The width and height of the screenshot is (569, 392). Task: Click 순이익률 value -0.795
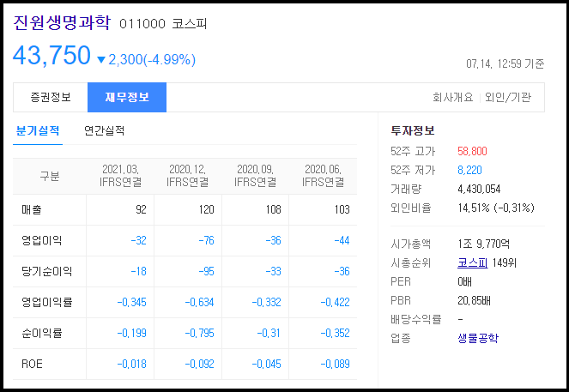click(x=200, y=333)
